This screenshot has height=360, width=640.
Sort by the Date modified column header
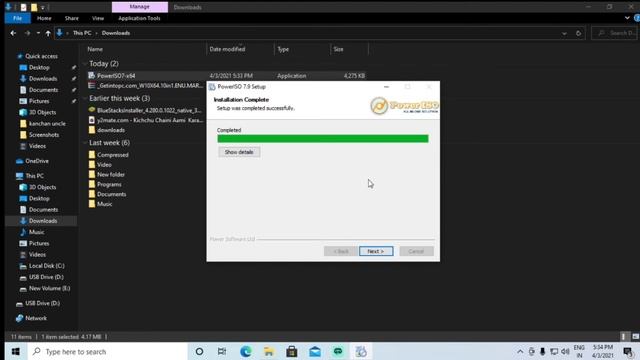227,49
